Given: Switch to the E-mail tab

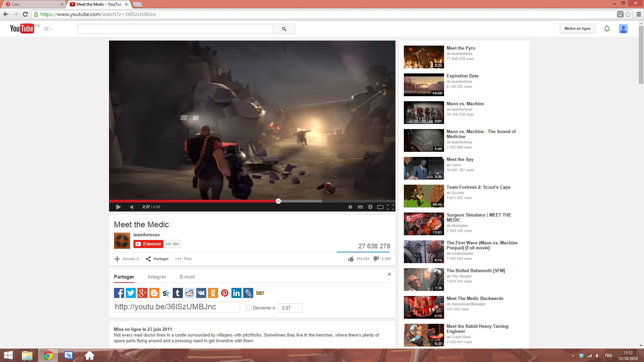Looking at the screenshot, I should pyautogui.click(x=187, y=277).
